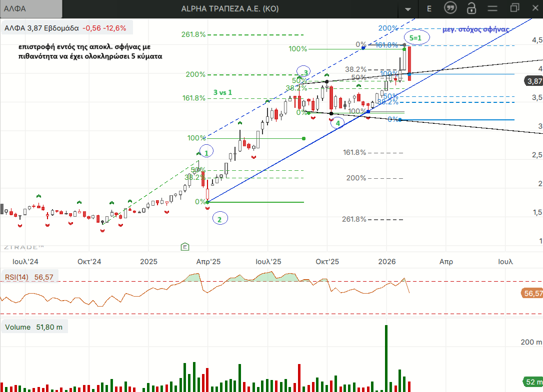Select the circled wave 4 label
The width and height of the screenshot is (543, 392).
click(x=337, y=123)
